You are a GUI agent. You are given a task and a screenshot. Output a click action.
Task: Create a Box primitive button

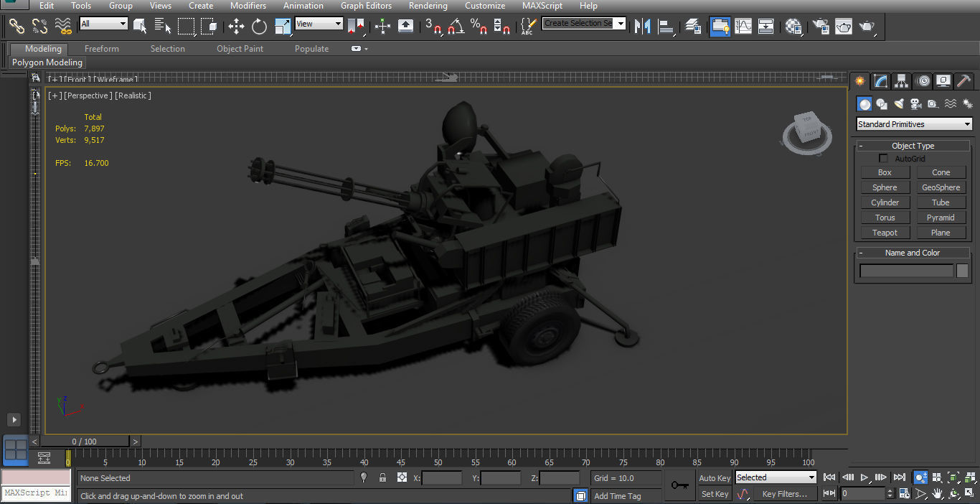(885, 172)
